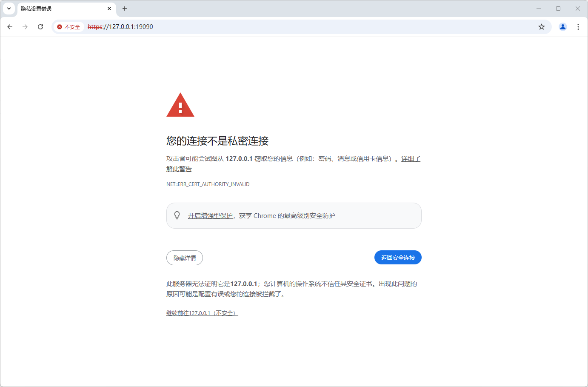
Task: Collapse details with 隐藏详情 button
Action: coord(185,258)
